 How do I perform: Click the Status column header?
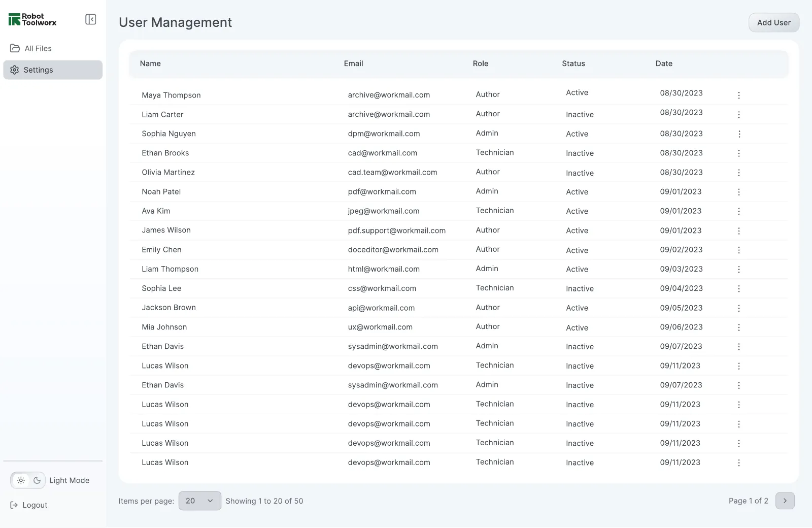pyautogui.click(x=573, y=63)
